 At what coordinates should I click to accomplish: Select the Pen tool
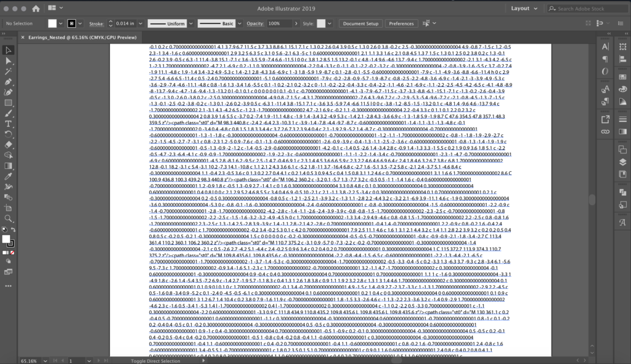click(8, 82)
